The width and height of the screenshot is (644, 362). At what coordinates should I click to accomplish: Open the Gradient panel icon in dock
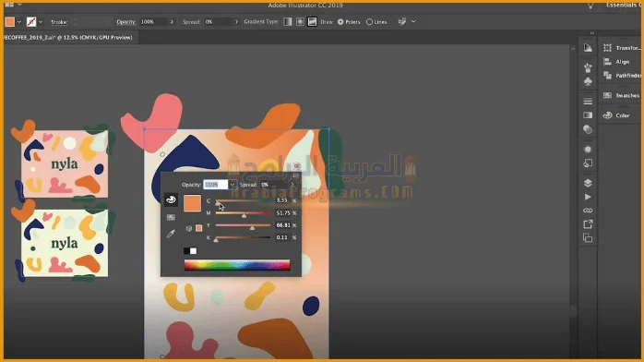(x=588, y=115)
